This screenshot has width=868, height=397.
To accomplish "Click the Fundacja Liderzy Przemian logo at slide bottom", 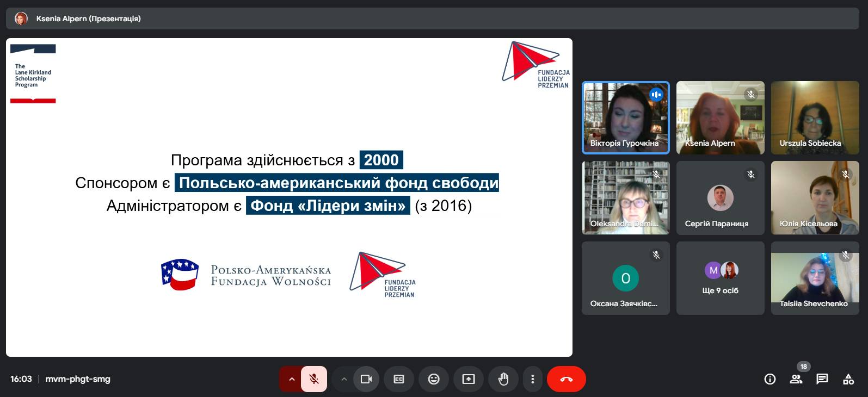I will [x=383, y=275].
